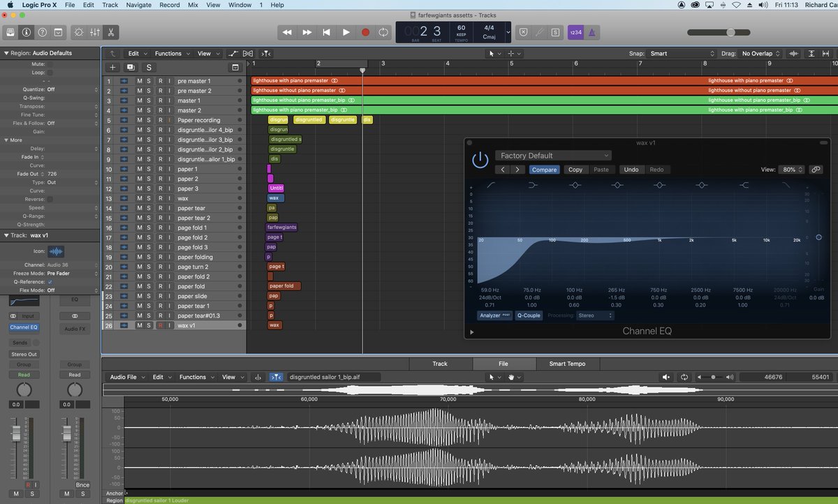Collapse the More section in inspector
838x504 pixels.
6,140
